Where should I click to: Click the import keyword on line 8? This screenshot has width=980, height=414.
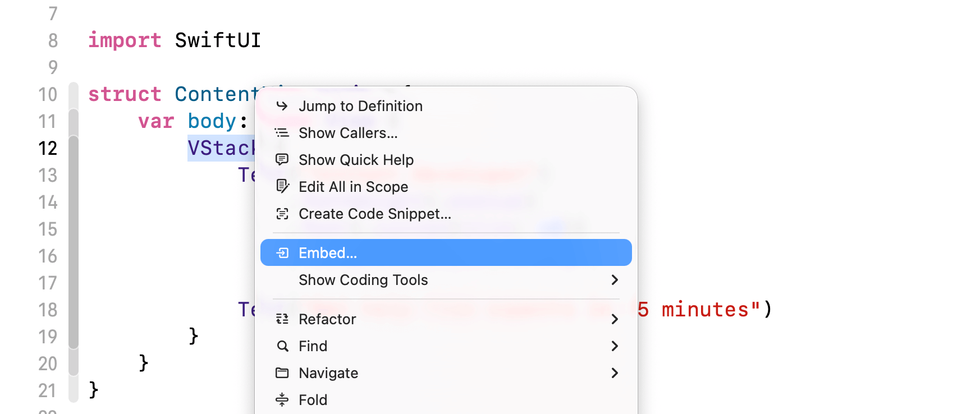pyautogui.click(x=125, y=40)
